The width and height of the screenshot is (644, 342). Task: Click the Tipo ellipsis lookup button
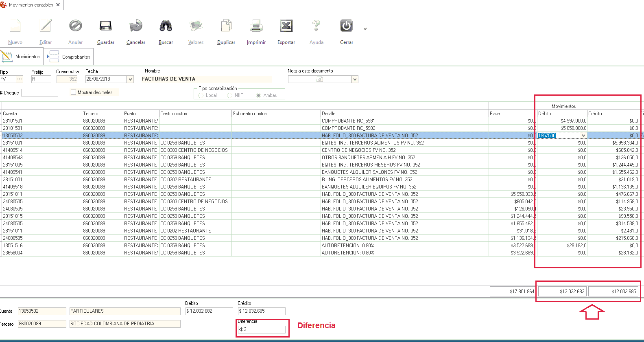coord(20,79)
